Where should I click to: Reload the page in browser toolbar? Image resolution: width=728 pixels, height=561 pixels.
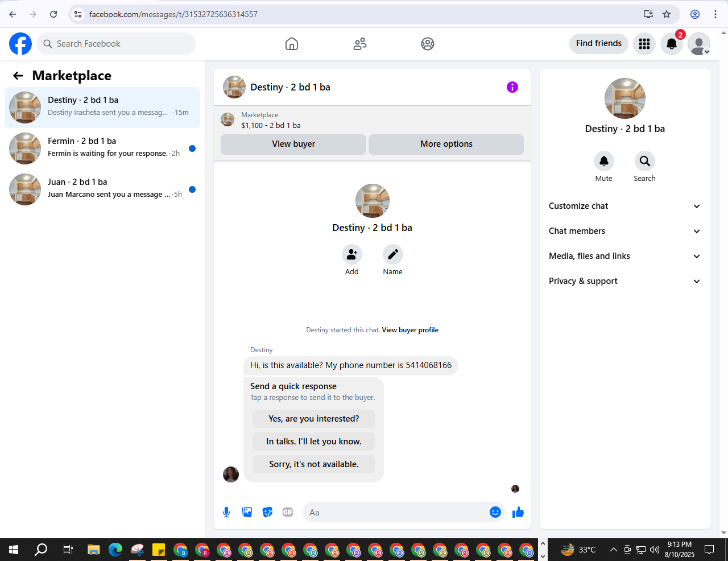pyautogui.click(x=53, y=14)
